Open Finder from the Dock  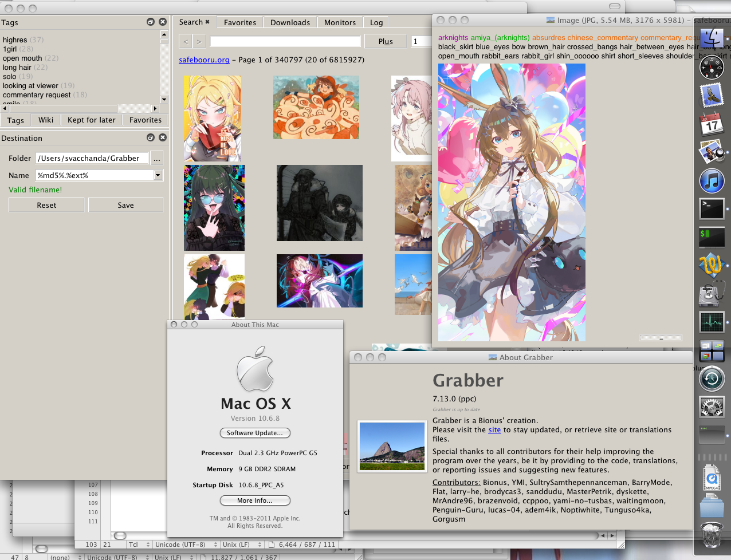coord(712,39)
